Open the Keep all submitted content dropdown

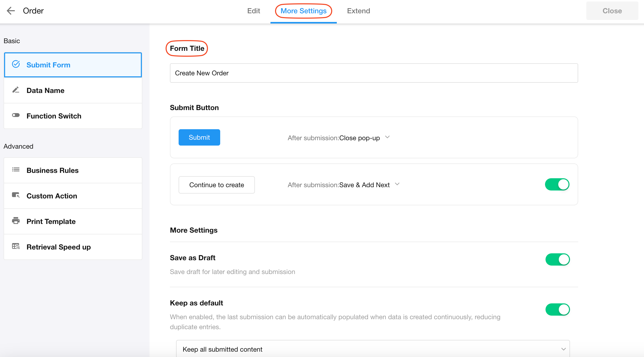click(373, 349)
